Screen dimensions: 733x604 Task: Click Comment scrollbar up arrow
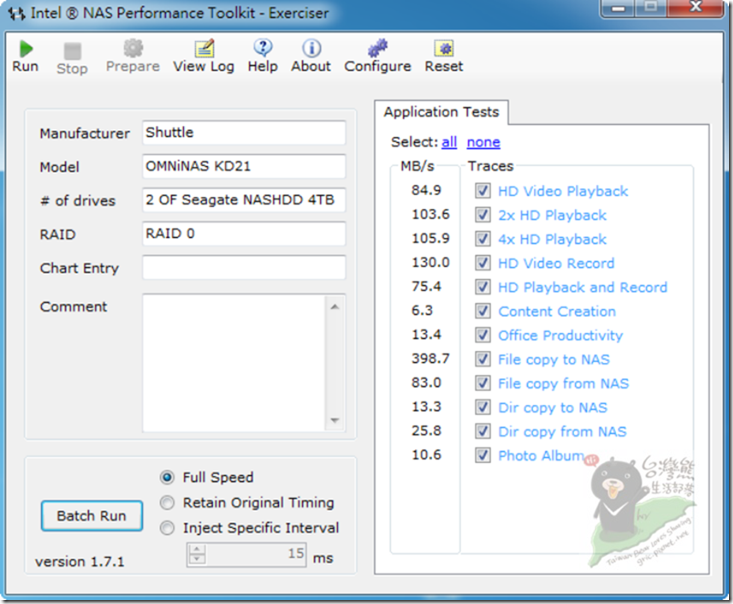point(335,307)
